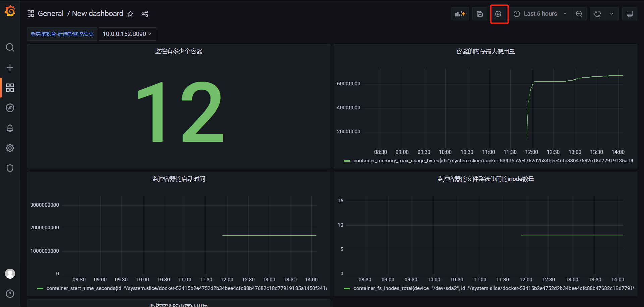
Task: Expand the auto-refresh interval dropdown
Action: [x=612, y=14]
